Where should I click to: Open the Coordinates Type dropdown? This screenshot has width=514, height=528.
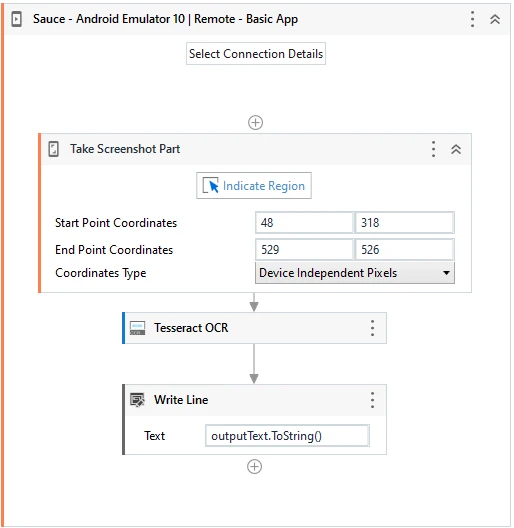point(355,273)
